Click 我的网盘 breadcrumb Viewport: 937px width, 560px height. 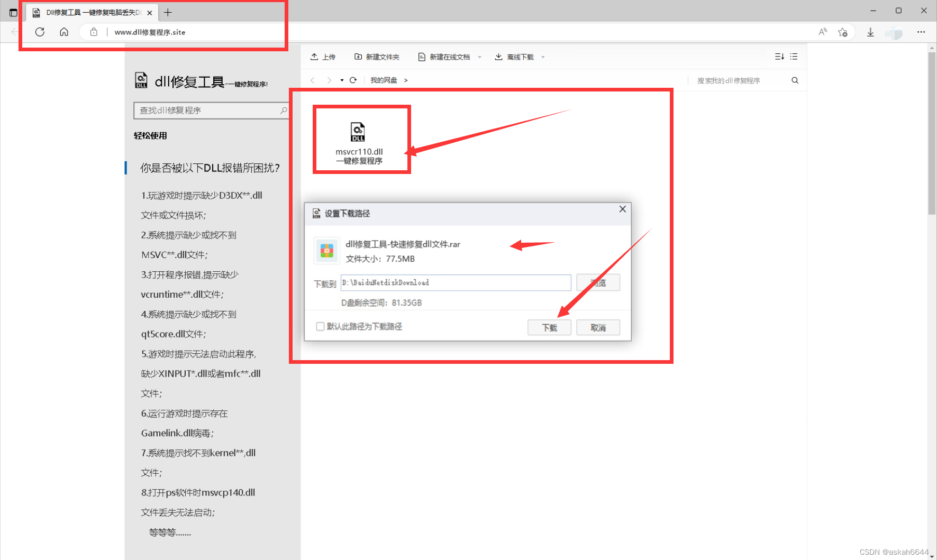point(384,80)
